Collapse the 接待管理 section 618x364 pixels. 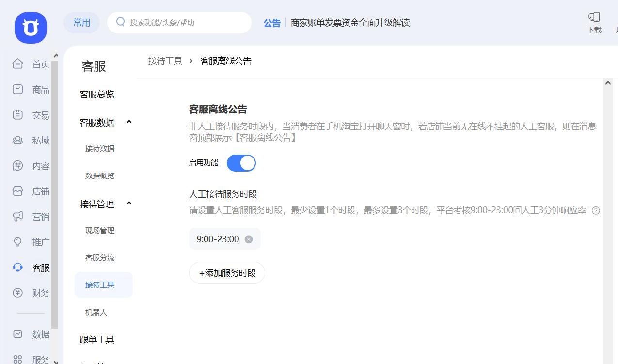tap(129, 204)
